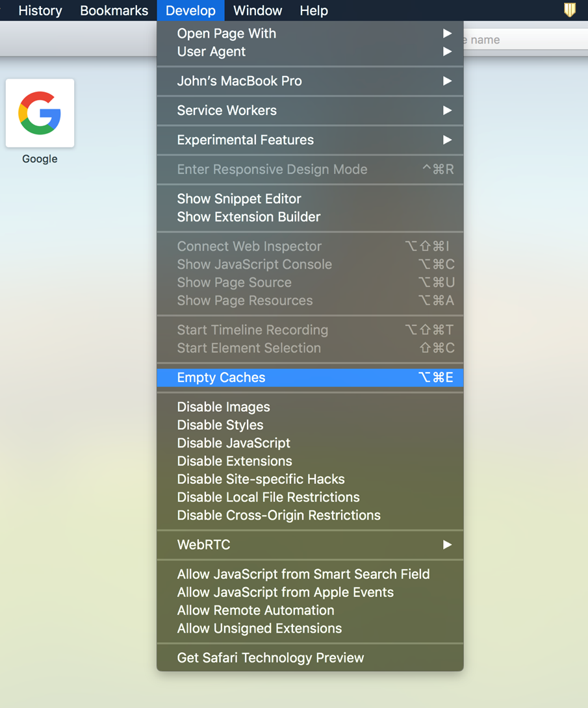Toggle Disable Styles
The height and width of the screenshot is (708, 588).
coord(311,425)
